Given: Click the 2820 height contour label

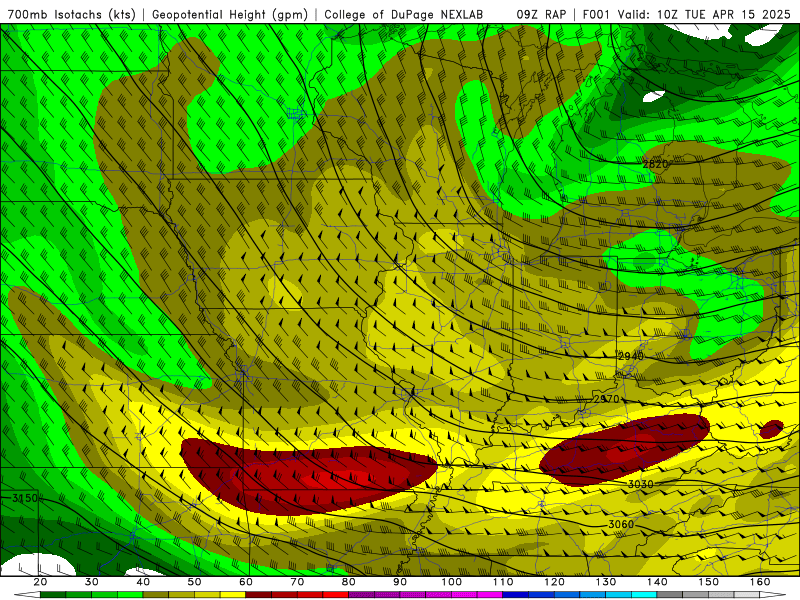Looking at the screenshot, I should coord(655,164).
